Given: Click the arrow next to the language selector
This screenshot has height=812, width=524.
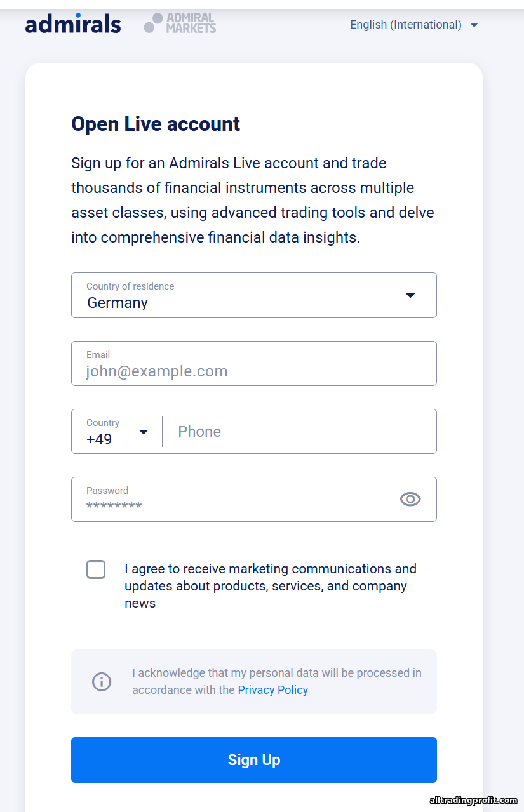Looking at the screenshot, I should tap(474, 25).
